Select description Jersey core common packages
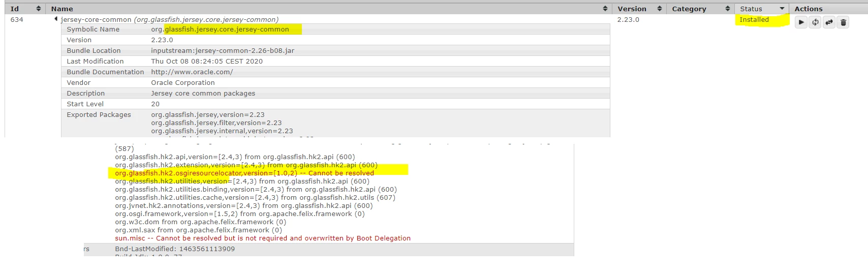 (203, 93)
